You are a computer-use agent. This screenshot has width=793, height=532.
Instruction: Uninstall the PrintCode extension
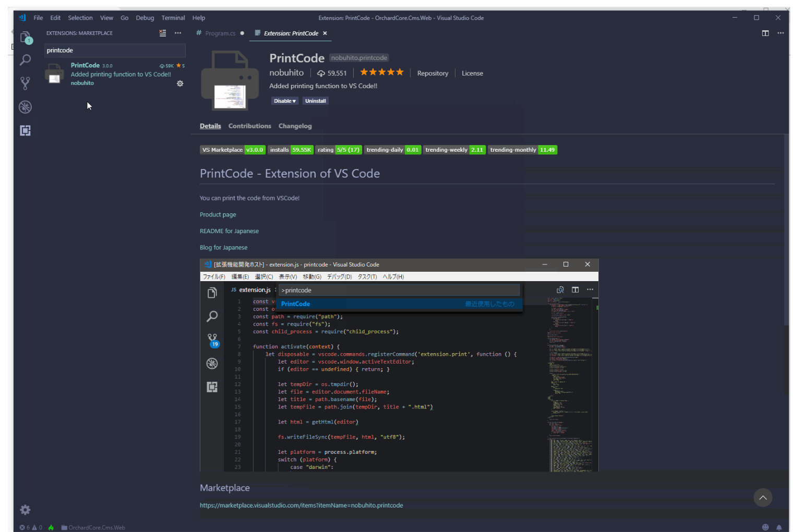tap(315, 101)
